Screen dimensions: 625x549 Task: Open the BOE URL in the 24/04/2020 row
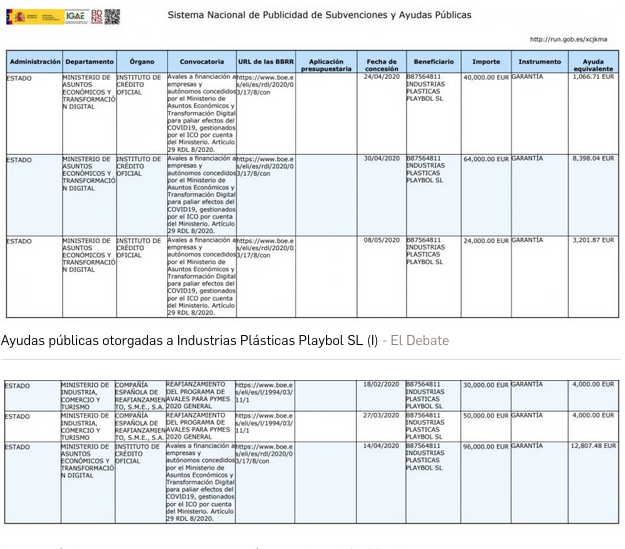(265, 85)
